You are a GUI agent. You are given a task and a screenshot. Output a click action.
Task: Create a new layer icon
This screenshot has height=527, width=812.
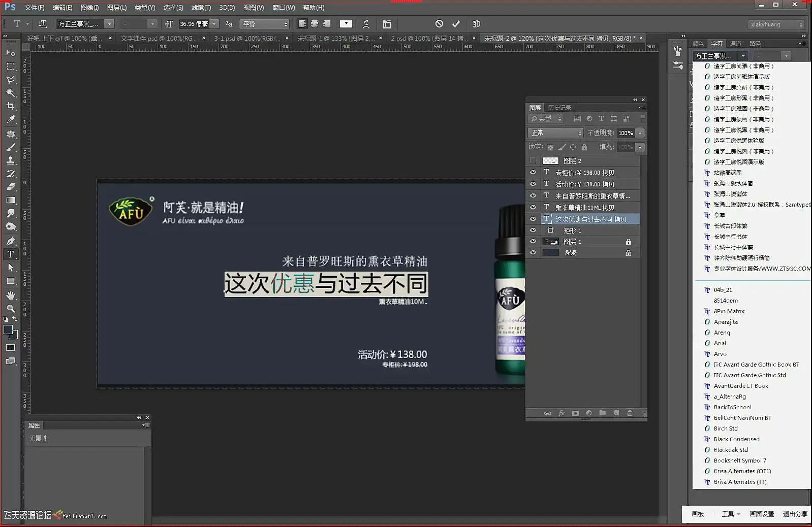616,413
